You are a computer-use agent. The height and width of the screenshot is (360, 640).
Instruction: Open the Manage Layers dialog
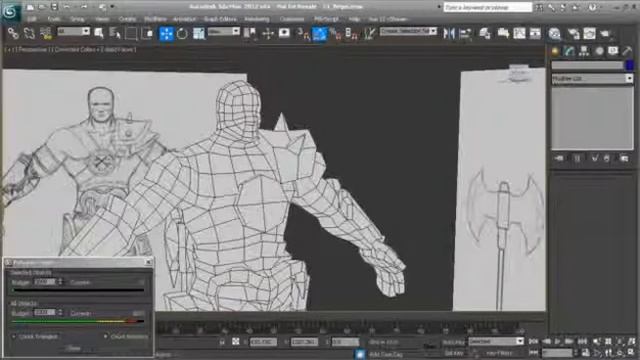pyautogui.click(x=485, y=33)
